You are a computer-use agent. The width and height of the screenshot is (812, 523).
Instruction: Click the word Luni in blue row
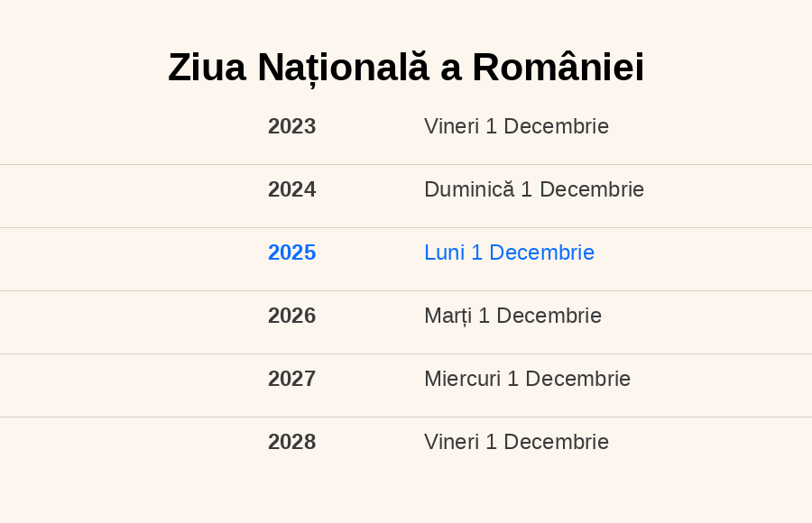[x=444, y=252]
